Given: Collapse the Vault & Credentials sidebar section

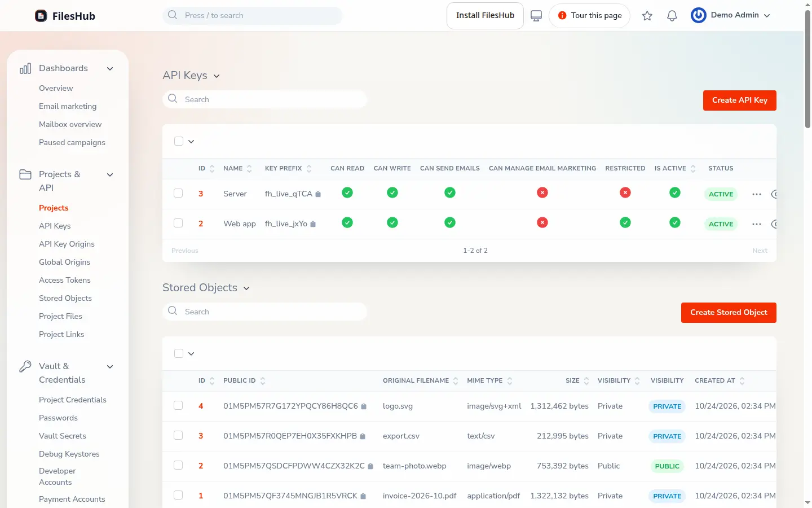Looking at the screenshot, I should coord(110,367).
